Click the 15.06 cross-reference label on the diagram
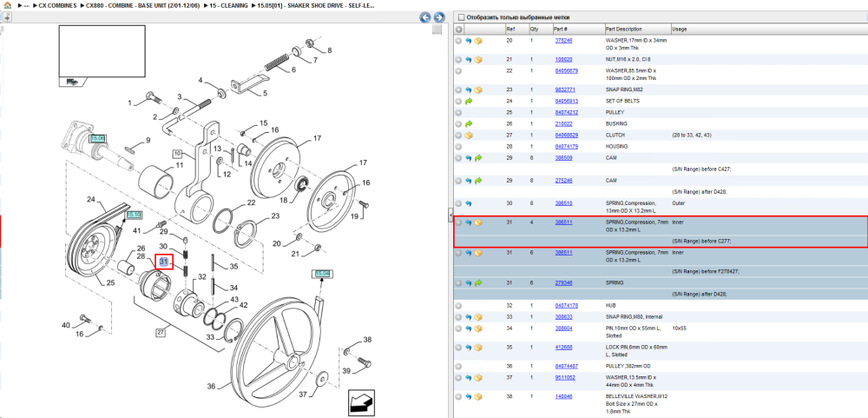Screen dimensions: 868x418 [97, 137]
